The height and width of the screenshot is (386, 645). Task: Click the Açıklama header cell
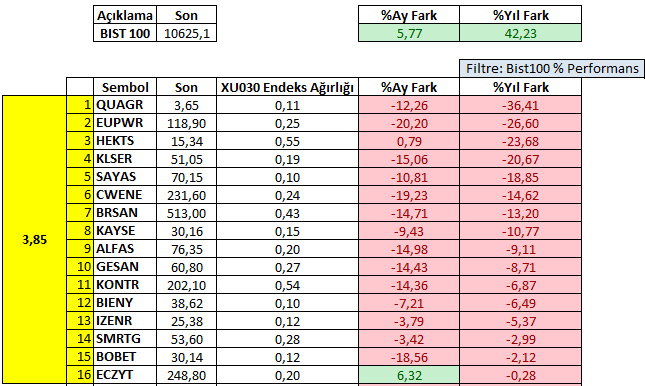point(125,15)
